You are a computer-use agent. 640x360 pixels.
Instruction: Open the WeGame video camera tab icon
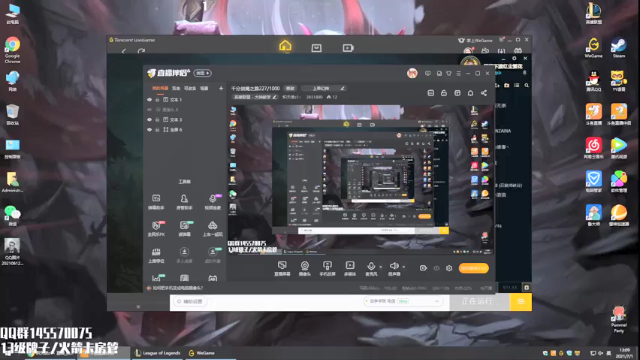coord(348,48)
